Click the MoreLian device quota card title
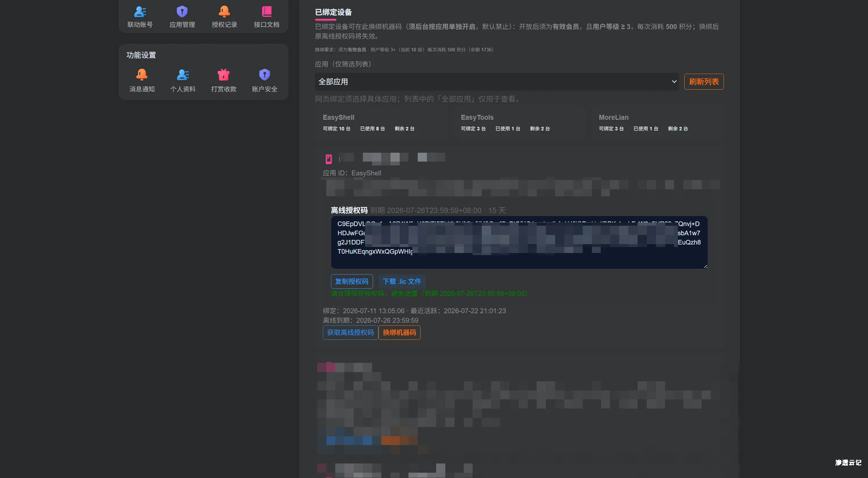 pyautogui.click(x=613, y=117)
